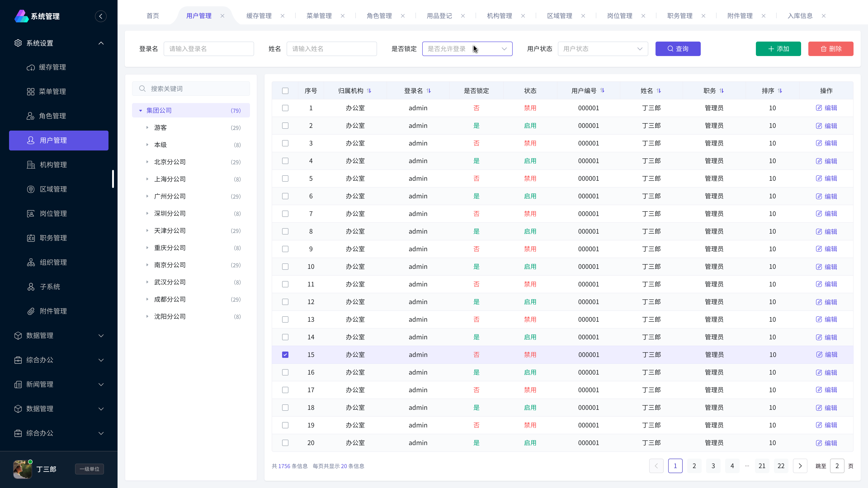Uncheck the checkbox for row 15
868x488 pixels.
285,355
